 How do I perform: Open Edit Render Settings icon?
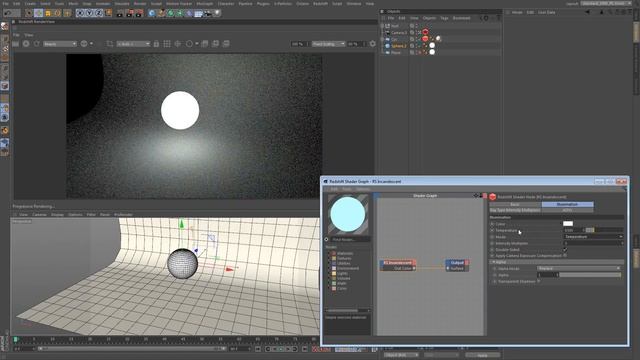pyautogui.click(x=139, y=13)
